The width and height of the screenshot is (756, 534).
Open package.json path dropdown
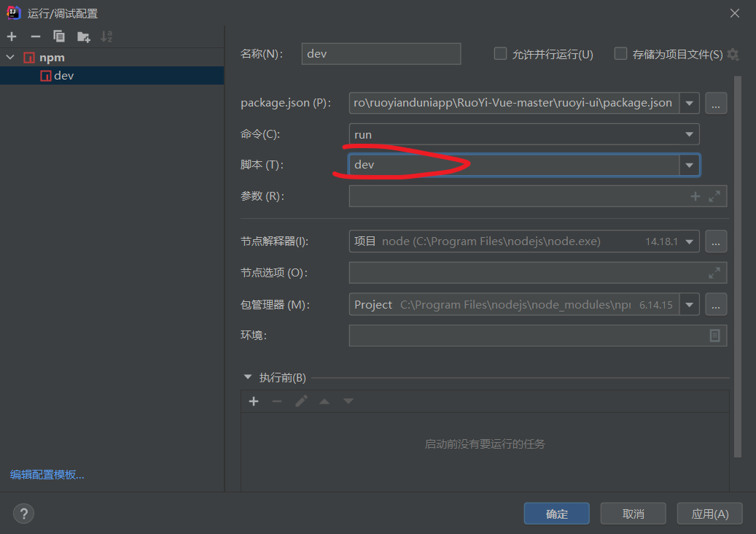(x=690, y=104)
